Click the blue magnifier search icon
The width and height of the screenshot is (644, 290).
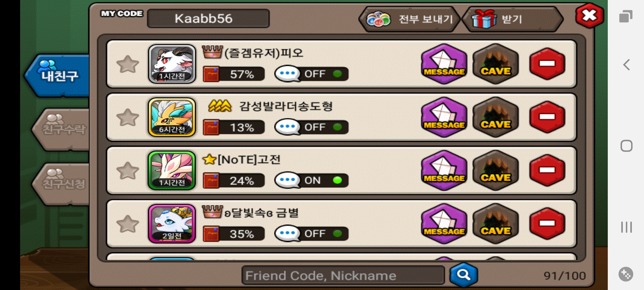pos(464,275)
